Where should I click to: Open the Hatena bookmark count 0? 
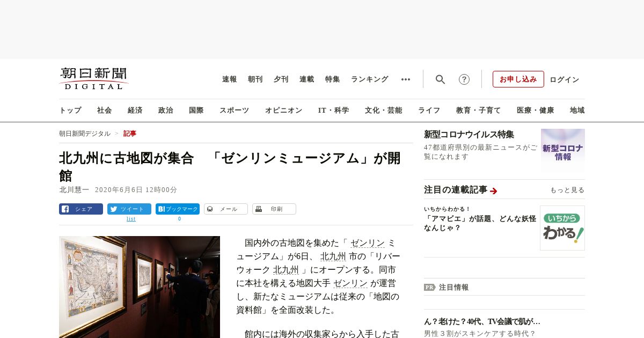179,219
